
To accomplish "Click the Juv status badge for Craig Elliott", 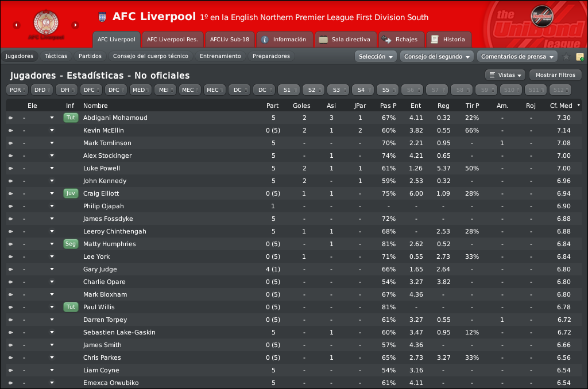I will 71,193.
